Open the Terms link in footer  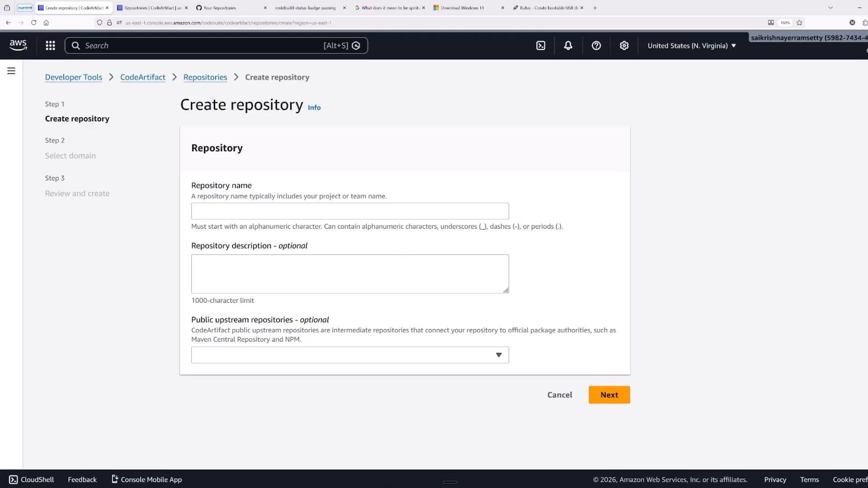[809, 479]
